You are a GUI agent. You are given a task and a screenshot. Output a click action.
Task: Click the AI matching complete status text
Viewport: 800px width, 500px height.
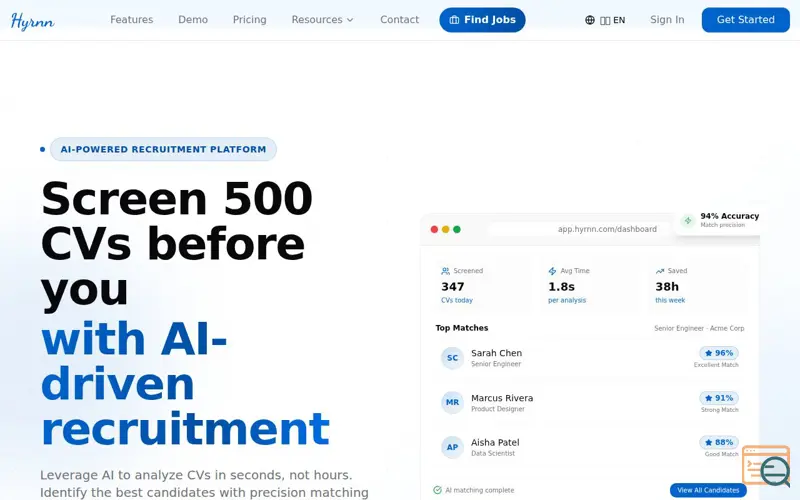pyautogui.click(x=480, y=490)
